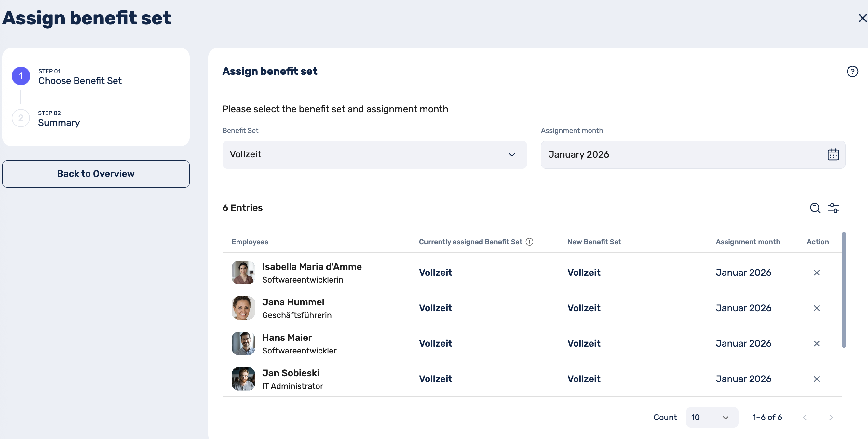Click info icon beside Currently assigned Benefit Set
This screenshot has height=439, width=868.
529,242
